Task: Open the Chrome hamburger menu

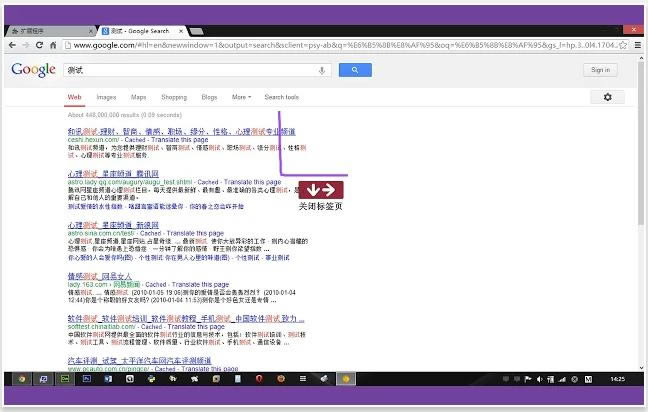Action: point(638,45)
